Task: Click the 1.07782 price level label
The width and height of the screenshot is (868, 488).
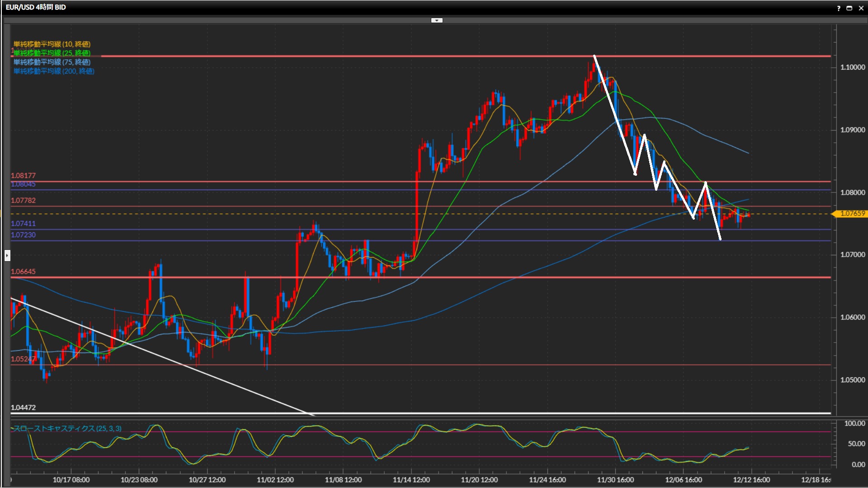Action: point(23,201)
